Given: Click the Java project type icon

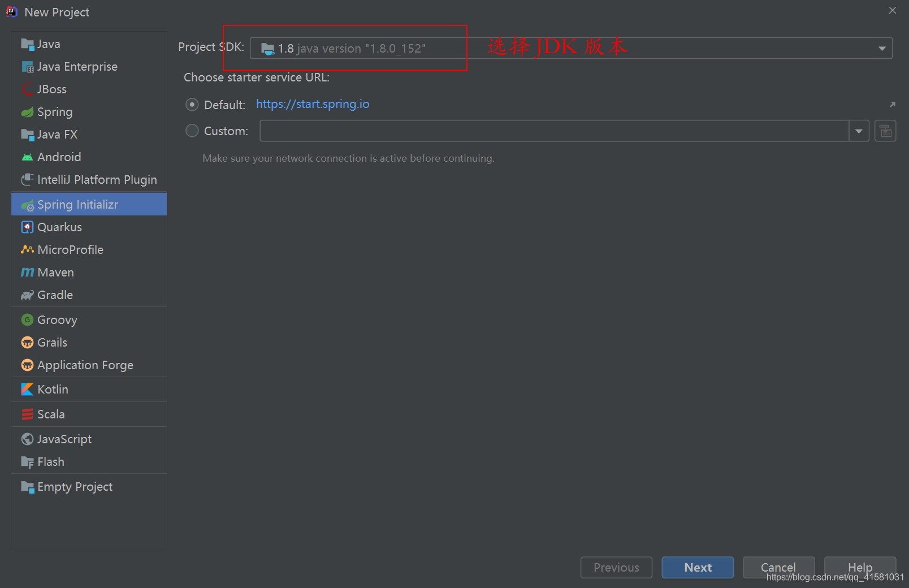Looking at the screenshot, I should pos(27,44).
